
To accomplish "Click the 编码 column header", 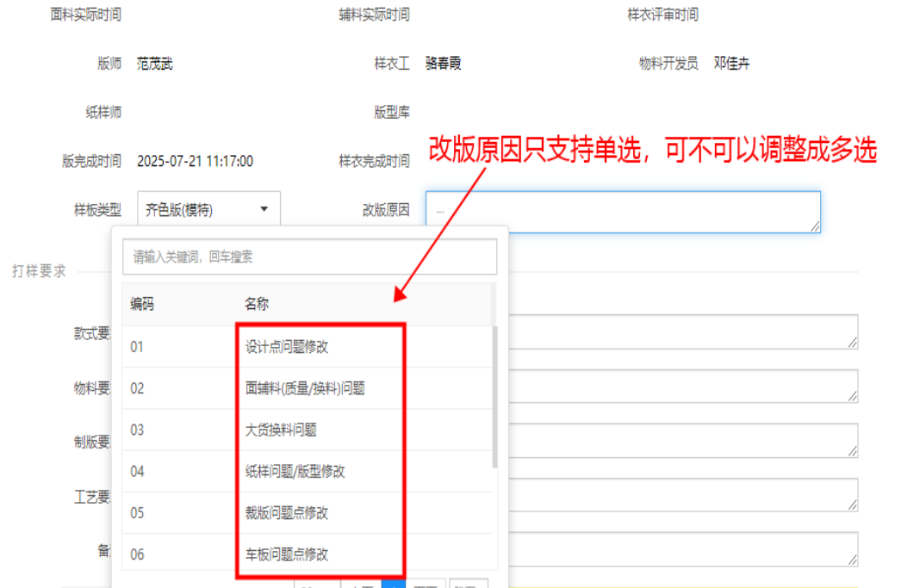I will tap(143, 304).
